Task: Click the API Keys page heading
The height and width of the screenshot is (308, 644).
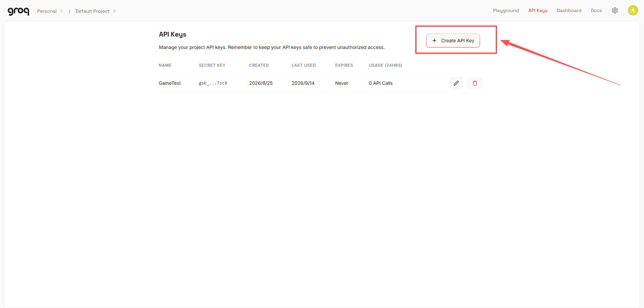Action: (172, 35)
